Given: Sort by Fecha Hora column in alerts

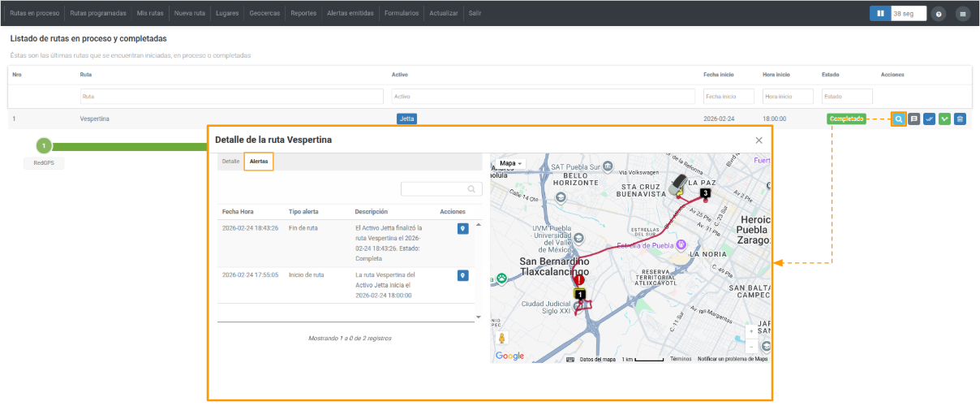Looking at the screenshot, I should pos(238,211).
